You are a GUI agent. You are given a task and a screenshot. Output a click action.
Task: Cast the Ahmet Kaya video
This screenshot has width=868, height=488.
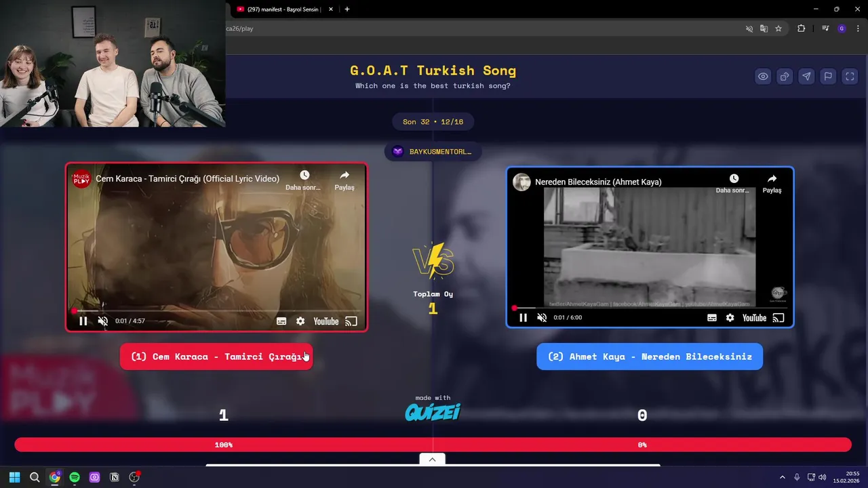(778, 318)
